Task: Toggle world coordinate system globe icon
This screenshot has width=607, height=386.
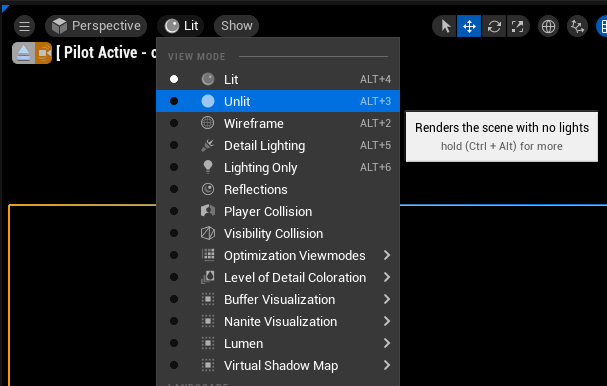Action: [548, 26]
